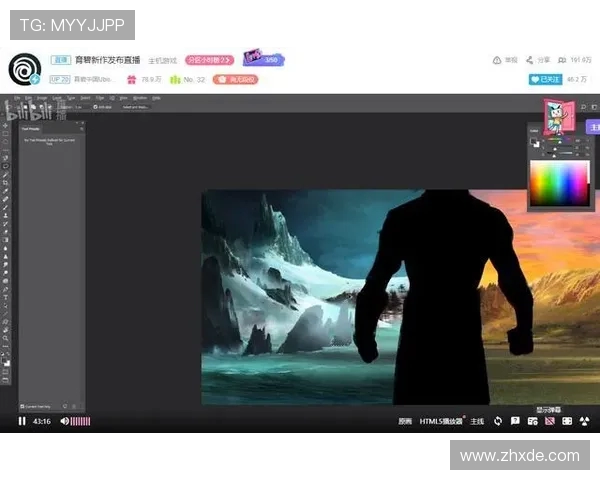Viewport: 600px width, 480px height.
Task: Report the stream via 举报
Action: 505,60
